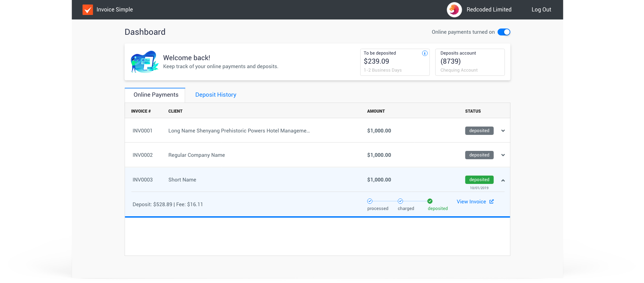The height and width of the screenshot is (283, 644).
Task: Click the deposited badge for INV0001
Action: pyautogui.click(x=479, y=131)
